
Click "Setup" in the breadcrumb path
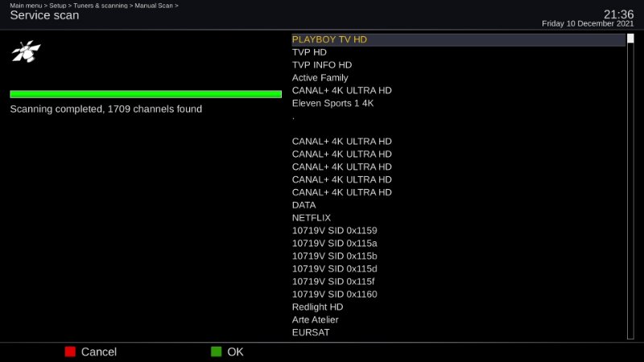click(57, 6)
